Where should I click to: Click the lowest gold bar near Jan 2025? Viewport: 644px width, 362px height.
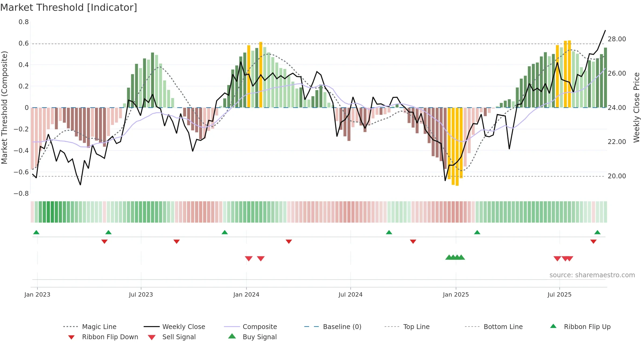tap(457, 147)
